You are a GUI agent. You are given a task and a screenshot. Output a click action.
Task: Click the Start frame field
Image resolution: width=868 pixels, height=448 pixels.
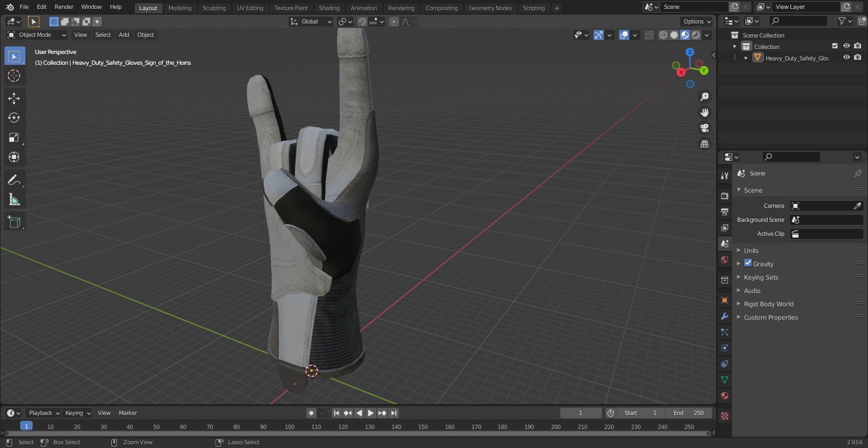tap(641, 413)
